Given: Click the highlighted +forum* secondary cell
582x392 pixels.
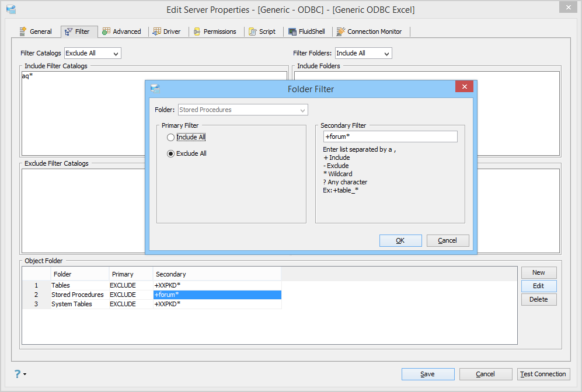Looking at the screenshot, I should point(217,295).
